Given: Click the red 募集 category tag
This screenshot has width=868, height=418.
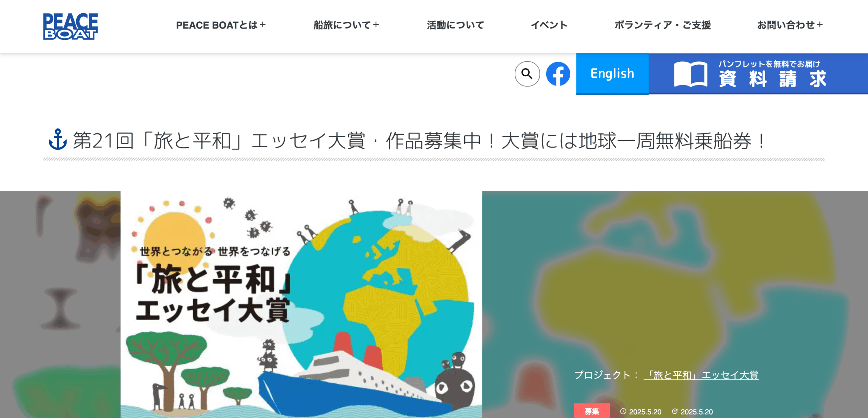Looking at the screenshot, I should coord(592,411).
